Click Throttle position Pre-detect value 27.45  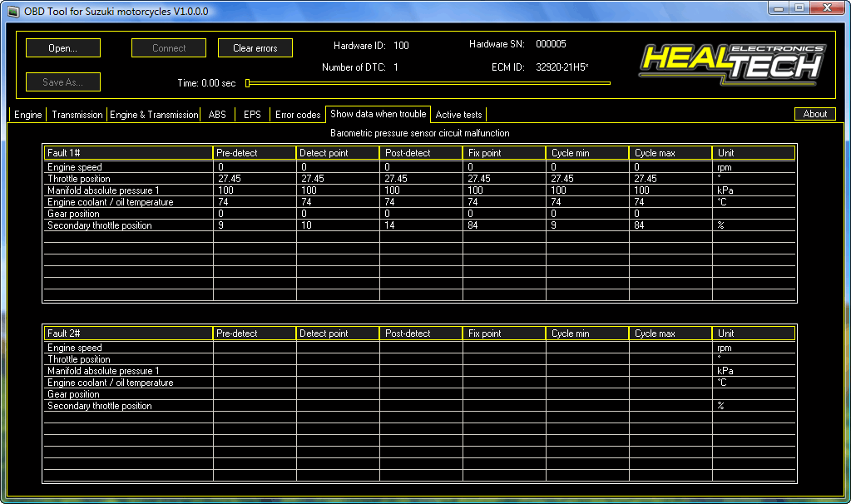(x=230, y=179)
